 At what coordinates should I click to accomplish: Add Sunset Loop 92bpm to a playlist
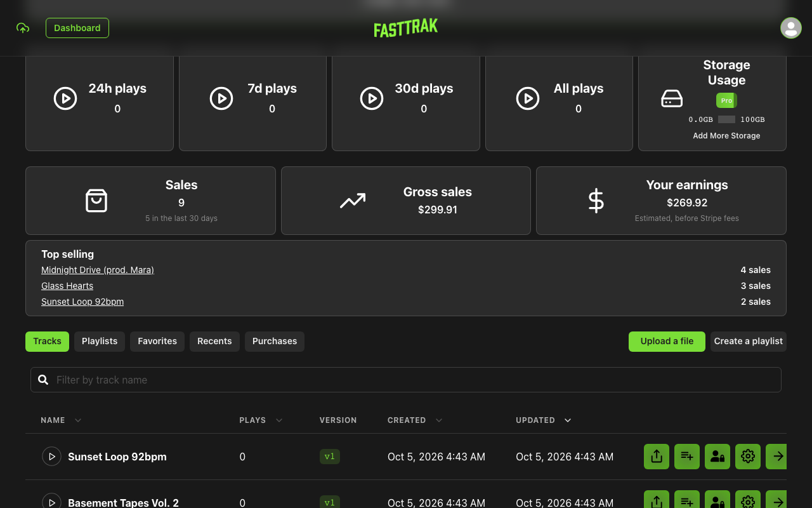[x=687, y=457]
